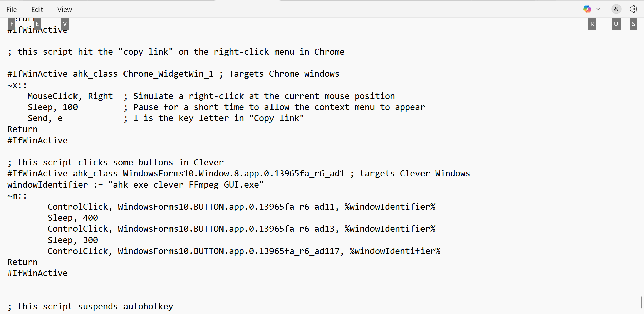Expand the Copilot dropdown chevron
The image size is (644, 314).
tap(598, 9)
